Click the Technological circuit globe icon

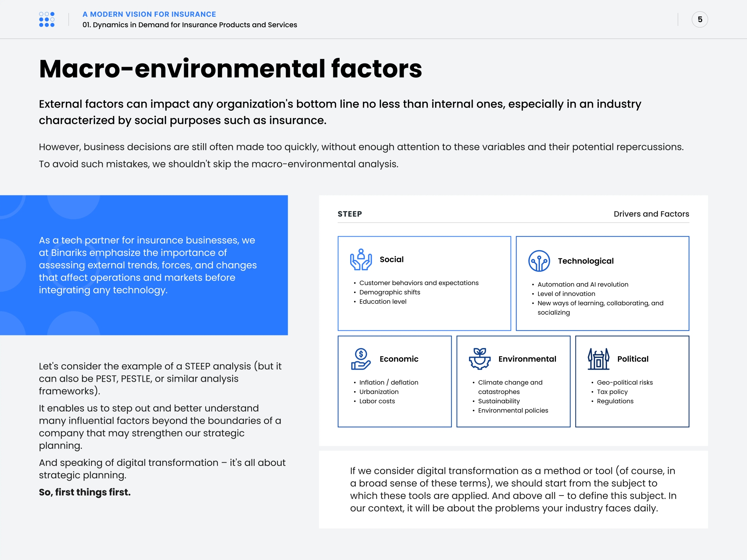click(x=539, y=261)
